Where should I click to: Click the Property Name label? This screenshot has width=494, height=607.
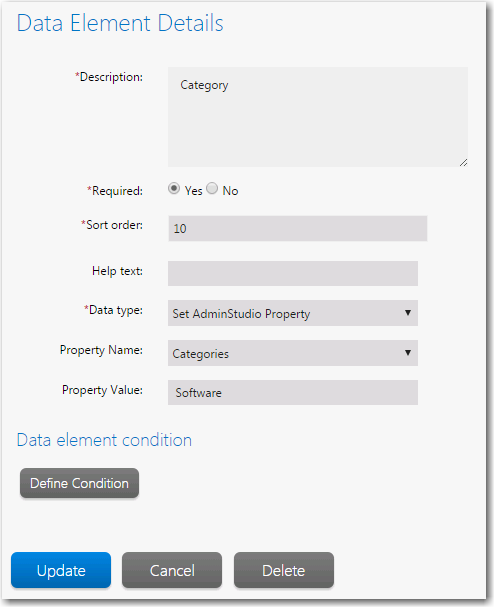pyautogui.click(x=101, y=350)
